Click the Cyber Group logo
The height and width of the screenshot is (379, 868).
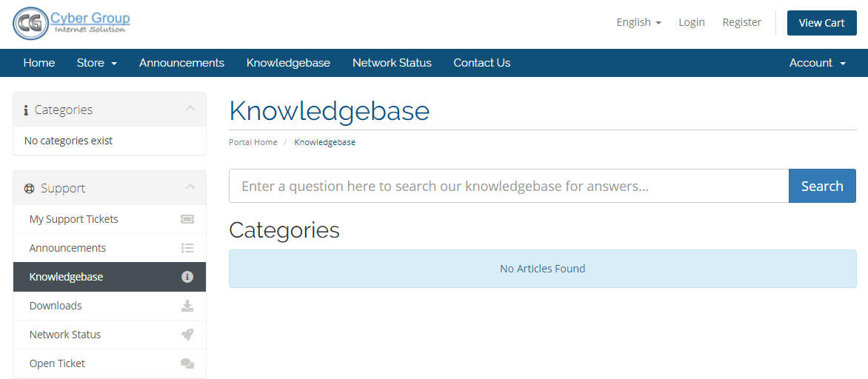pyautogui.click(x=72, y=23)
